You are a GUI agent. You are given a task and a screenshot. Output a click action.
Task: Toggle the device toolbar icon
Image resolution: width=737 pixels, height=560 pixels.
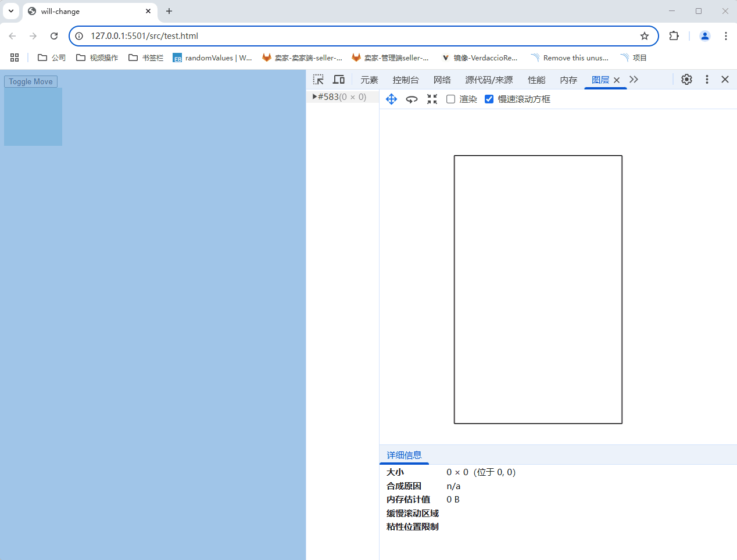339,80
